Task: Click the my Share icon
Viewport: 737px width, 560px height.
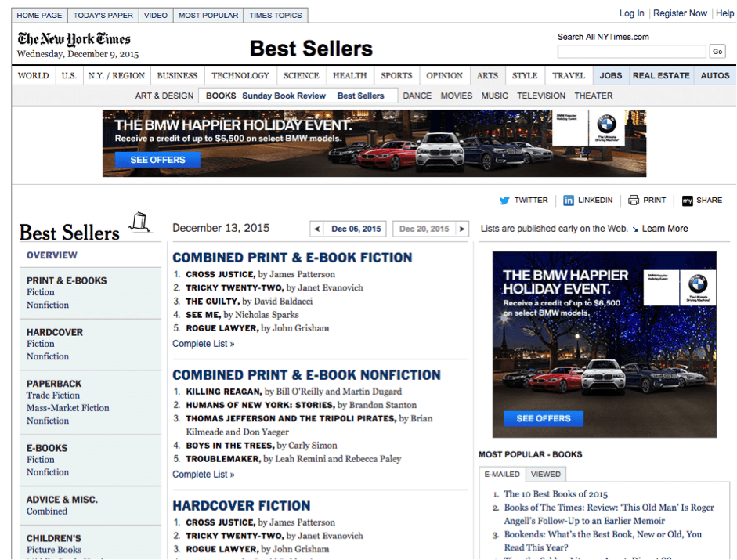Action: [x=687, y=201]
